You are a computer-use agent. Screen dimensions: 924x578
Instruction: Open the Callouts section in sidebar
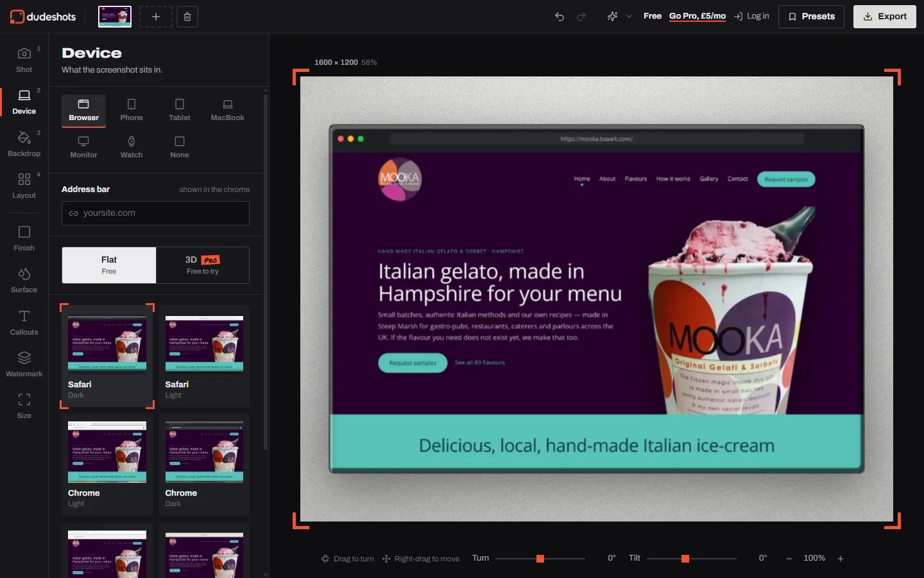24,322
